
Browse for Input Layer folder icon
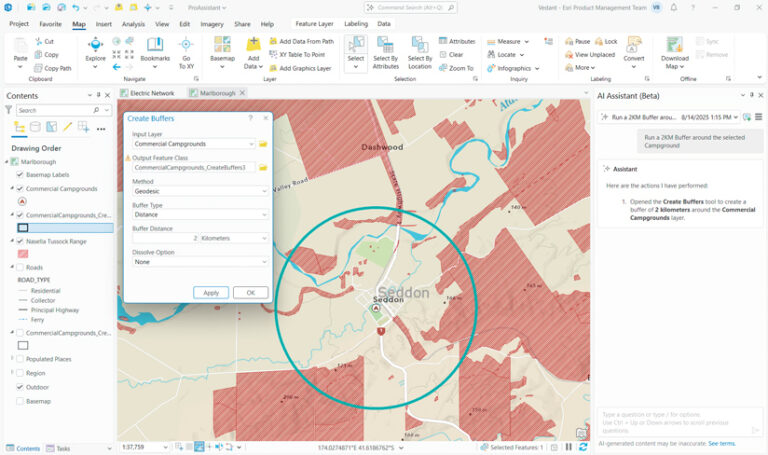[263, 144]
